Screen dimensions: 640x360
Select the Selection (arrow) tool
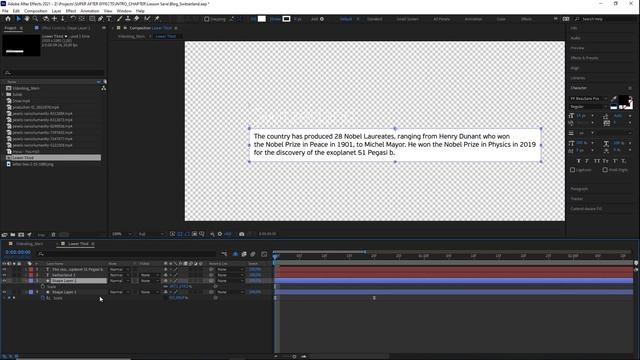pos(18,19)
